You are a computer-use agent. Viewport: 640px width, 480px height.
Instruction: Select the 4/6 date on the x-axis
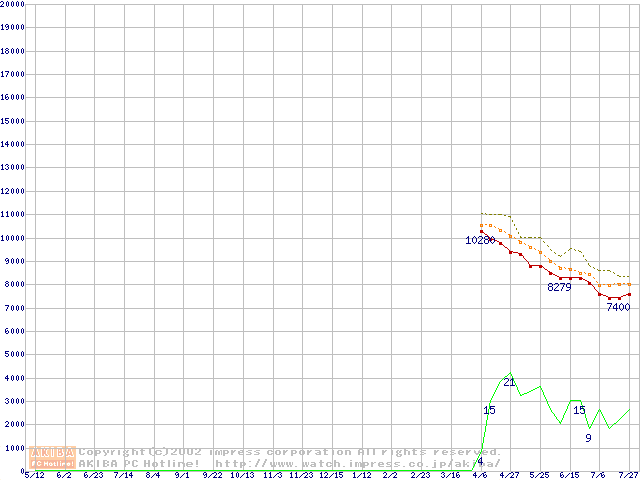[480, 475]
